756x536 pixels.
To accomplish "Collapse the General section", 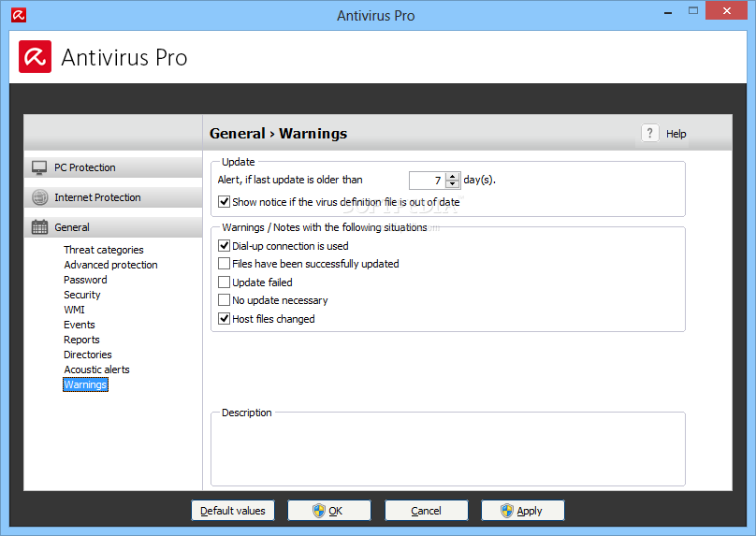I will tap(113, 227).
